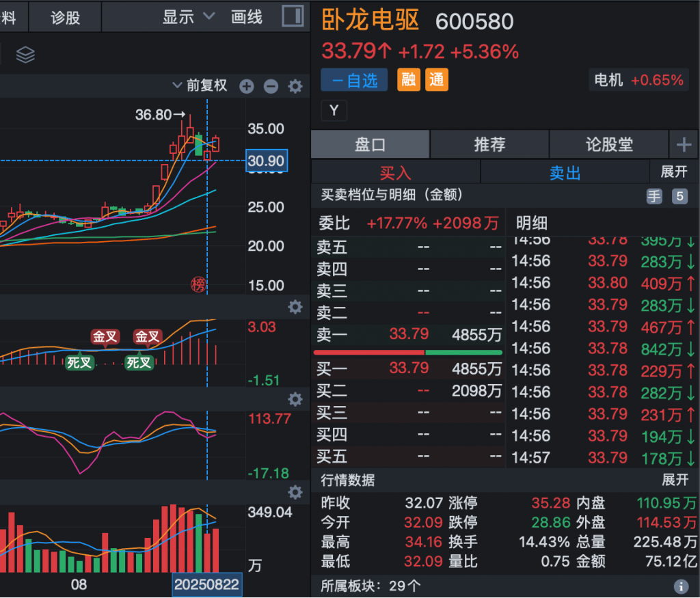Click the 卖一 ask row at 33.79
The width and height of the screenshot is (700, 598).
click(x=409, y=334)
